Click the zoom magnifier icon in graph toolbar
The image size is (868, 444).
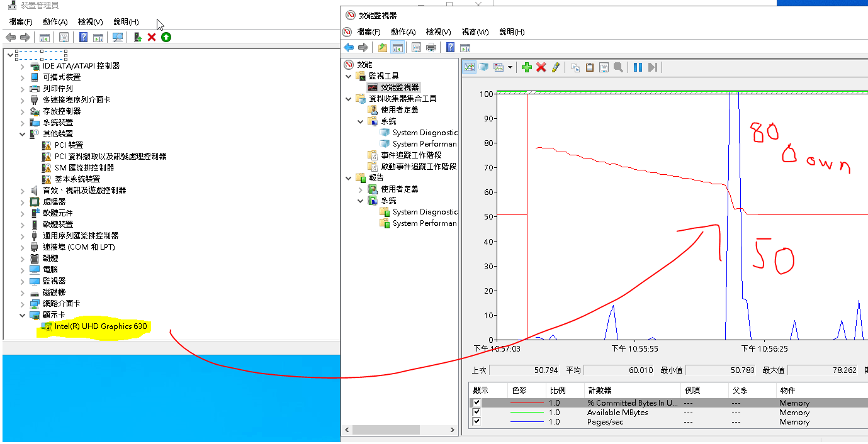coord(618,67)
